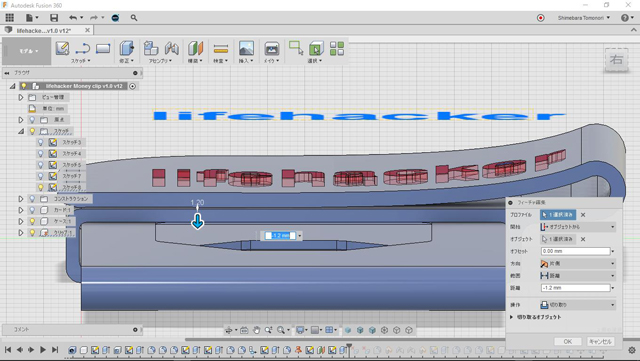Open the settings gear at bottom right

[632, 350]
